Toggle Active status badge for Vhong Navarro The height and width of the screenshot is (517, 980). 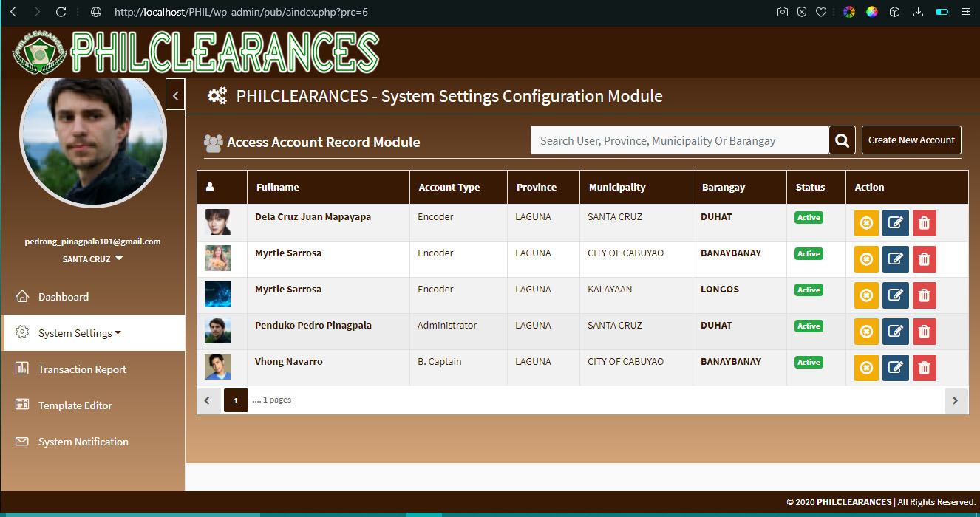(x=809, y=363)
